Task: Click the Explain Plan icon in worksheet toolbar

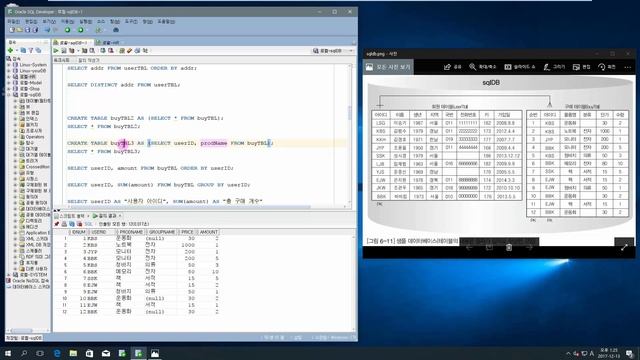Action: (x=71, y=51)
